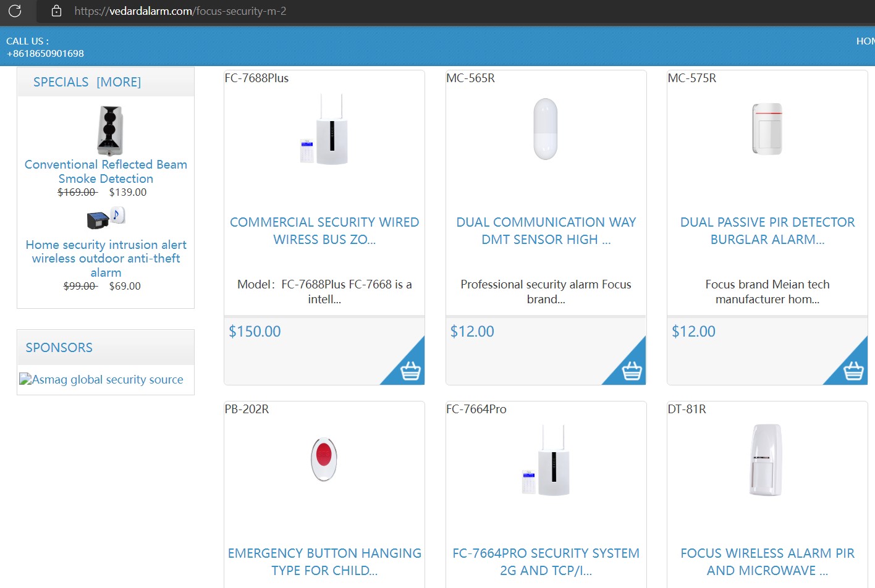Click the Asmag global security source sponsor
875x588 pixels.
[101, 379]
